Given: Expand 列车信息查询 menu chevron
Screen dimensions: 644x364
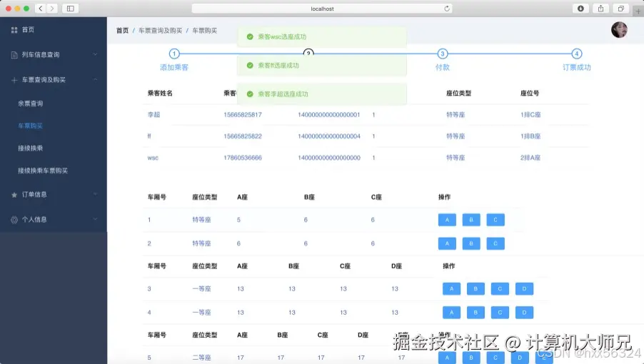Looking at the screenshot, I should tap(95, 54).
